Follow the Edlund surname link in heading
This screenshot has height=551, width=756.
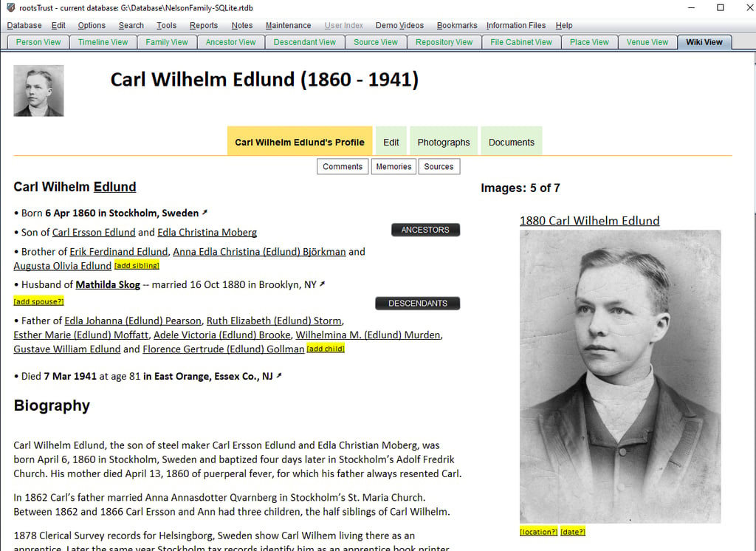tap(114, 187)
